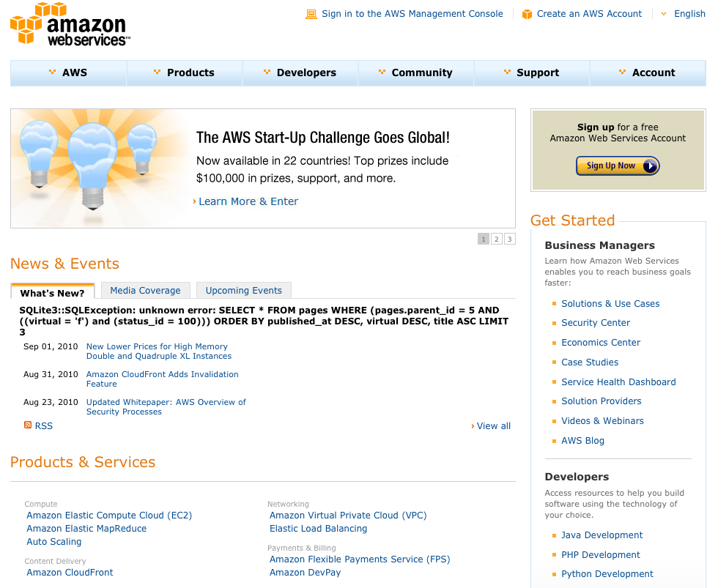Viewport: 718px width, 588px height.
Task: Switch to the Upcoming Events tab
Action: pos(243,291)
